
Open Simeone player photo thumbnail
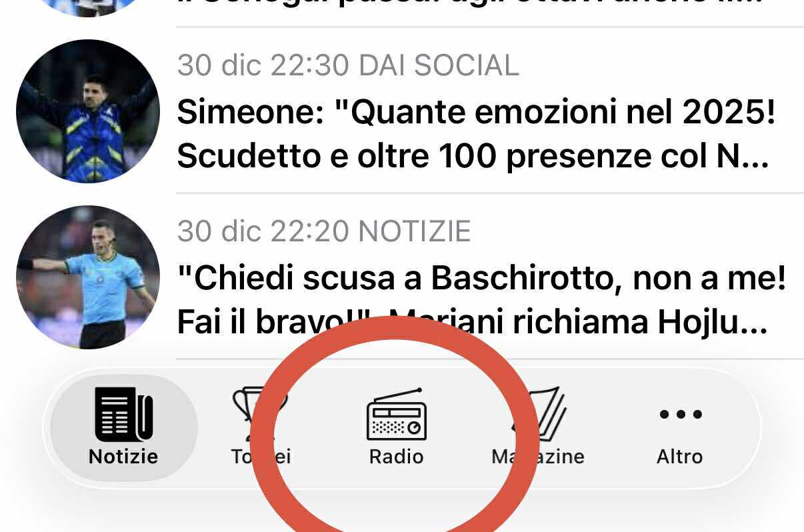88,111
